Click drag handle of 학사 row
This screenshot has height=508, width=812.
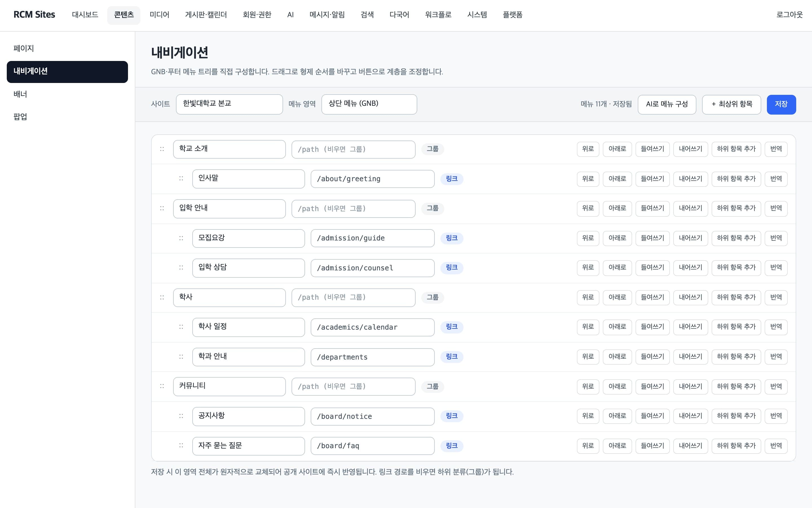click(162, 297)
